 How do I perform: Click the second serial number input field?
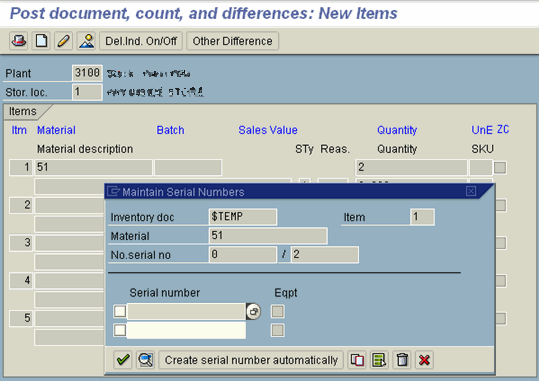187,330
